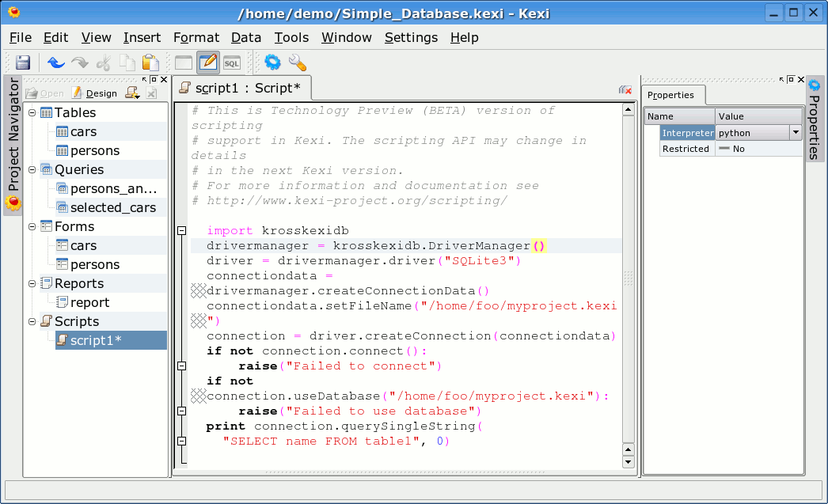828x504 pixels.
Task: Toggle the Design view toolbar button
Action: tap(208, 63)
